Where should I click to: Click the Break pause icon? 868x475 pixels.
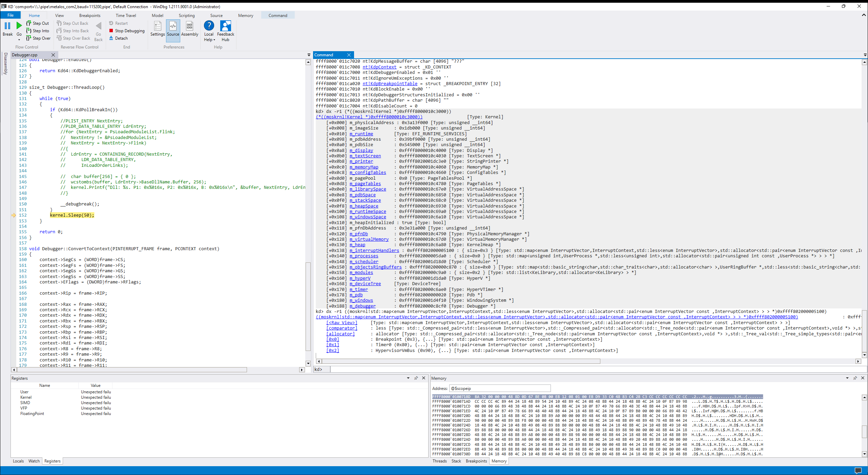[x=7, y=26]
